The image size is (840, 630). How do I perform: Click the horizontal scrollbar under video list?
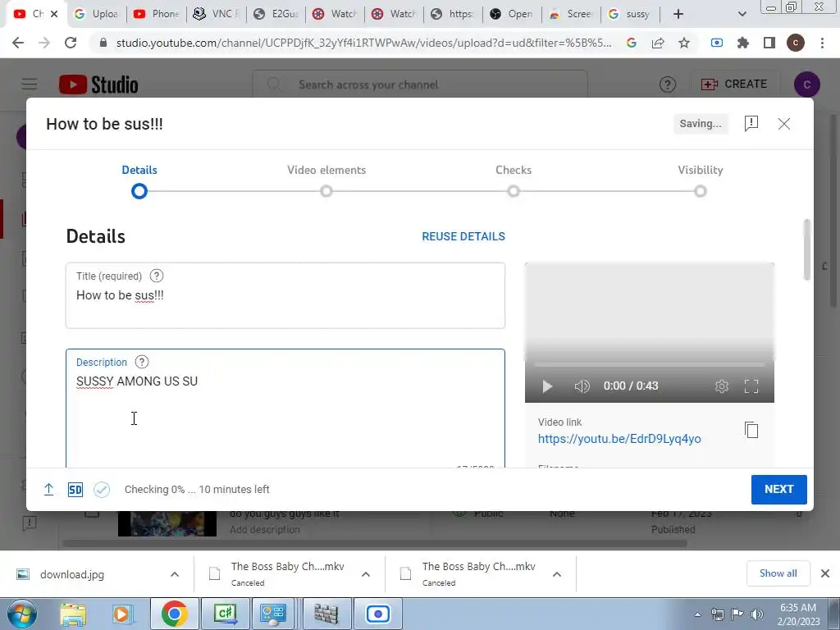click(x=375, y=543)
